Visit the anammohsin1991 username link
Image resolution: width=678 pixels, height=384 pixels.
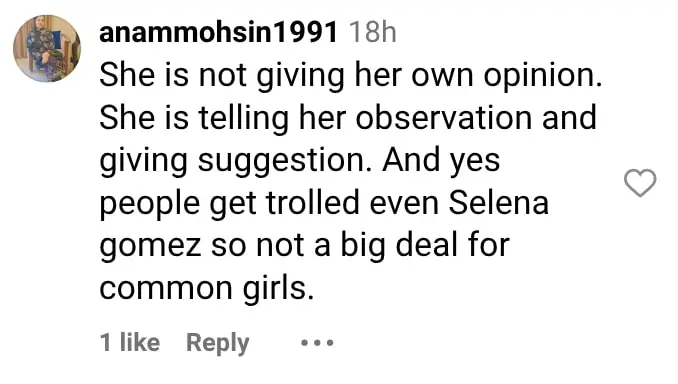point(218,32)
